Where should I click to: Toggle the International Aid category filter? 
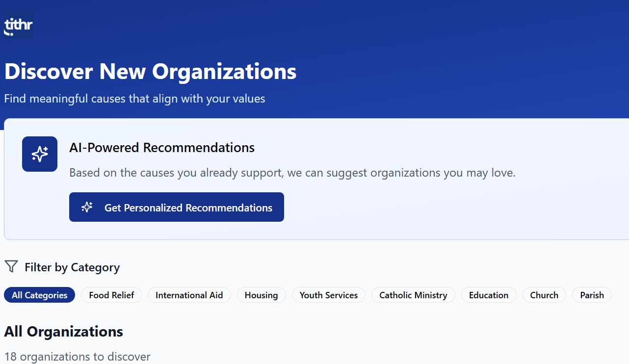pyautogui.click(x=189, y=295)
